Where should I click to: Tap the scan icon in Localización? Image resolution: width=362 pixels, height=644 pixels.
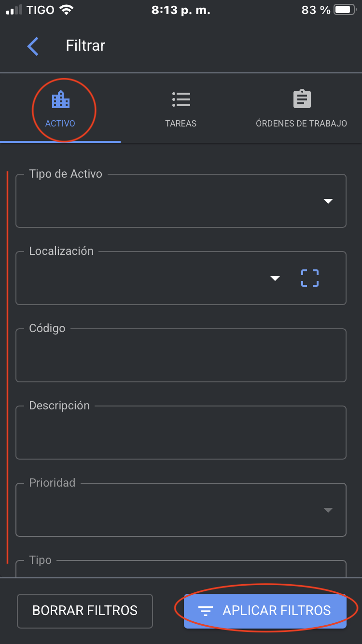310,278
